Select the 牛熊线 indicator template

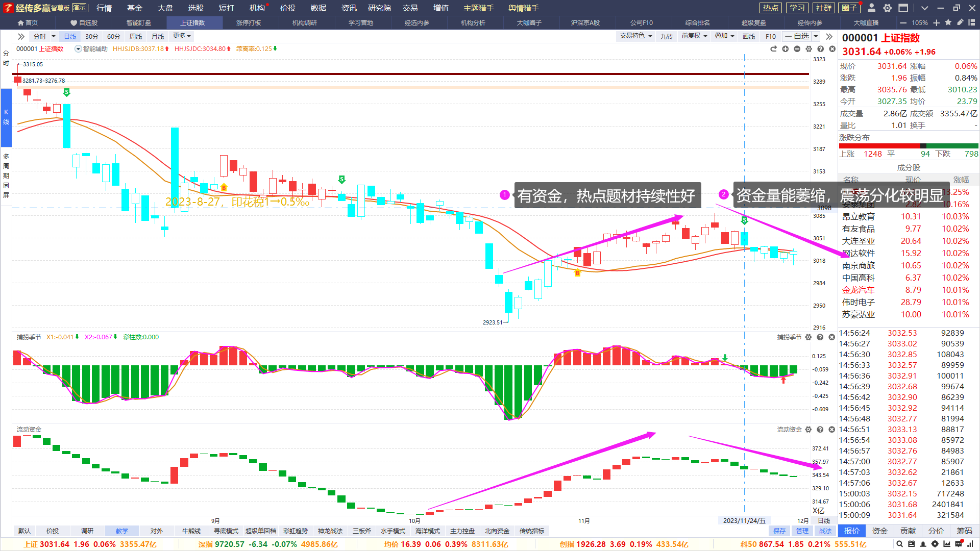click(191, 531)
